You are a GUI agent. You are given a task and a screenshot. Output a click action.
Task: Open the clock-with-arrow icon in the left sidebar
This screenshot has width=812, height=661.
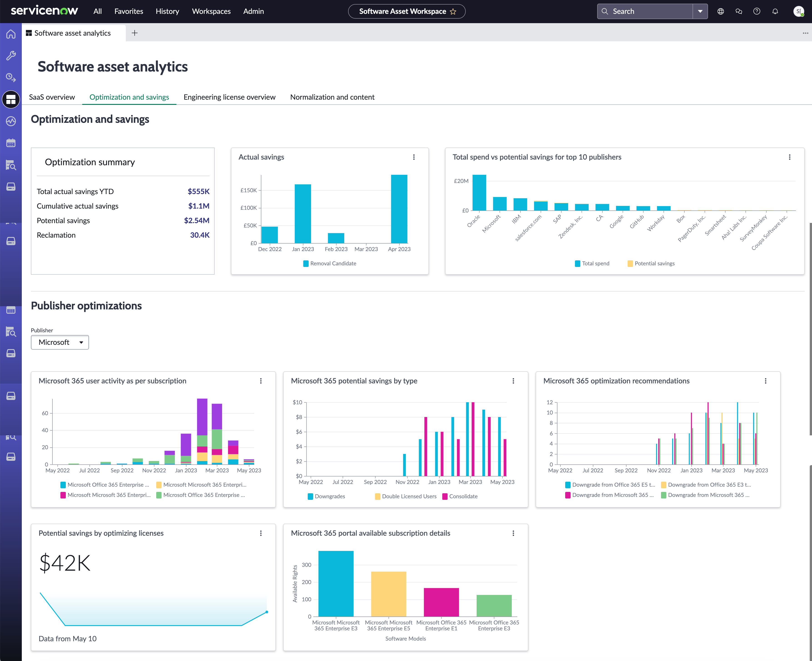pos(11,78)
